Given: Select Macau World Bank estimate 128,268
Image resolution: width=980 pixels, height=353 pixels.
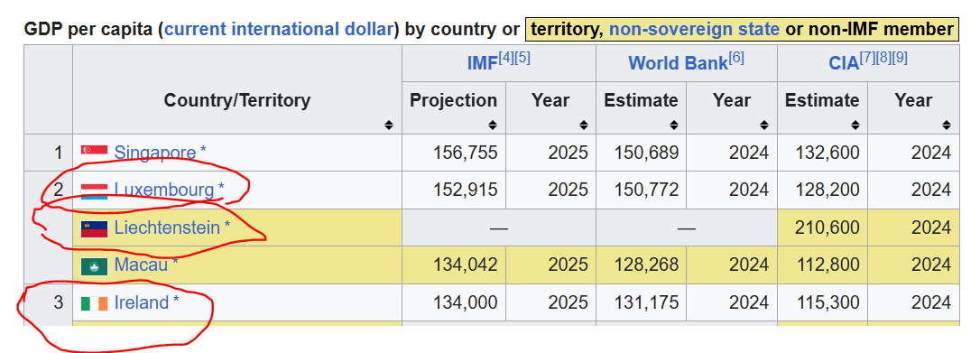Looking at the screenshot, I should pyautogui.click(x=647, y=265).
